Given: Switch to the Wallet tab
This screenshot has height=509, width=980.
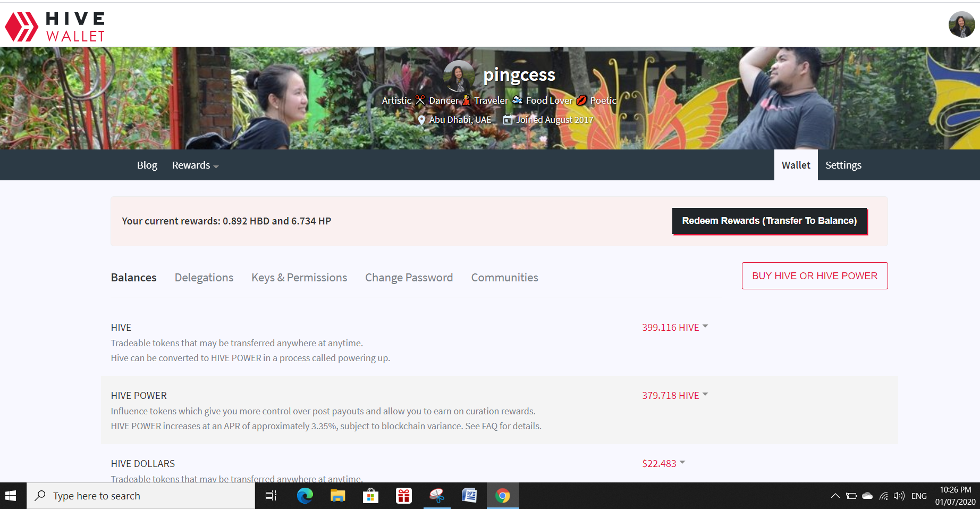Looking at the screenshot, I should [x=796, y=165].
